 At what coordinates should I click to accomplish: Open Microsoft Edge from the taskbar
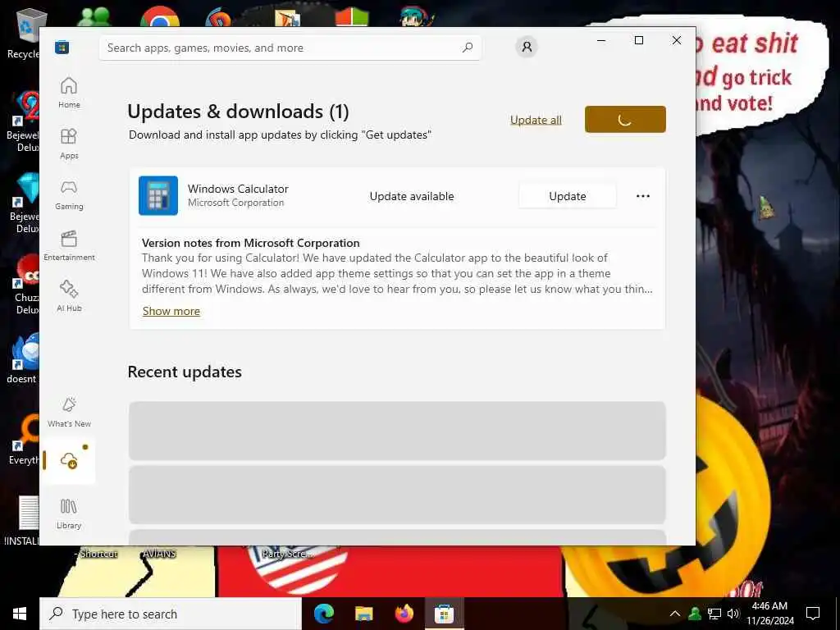(x=323, y=614)
